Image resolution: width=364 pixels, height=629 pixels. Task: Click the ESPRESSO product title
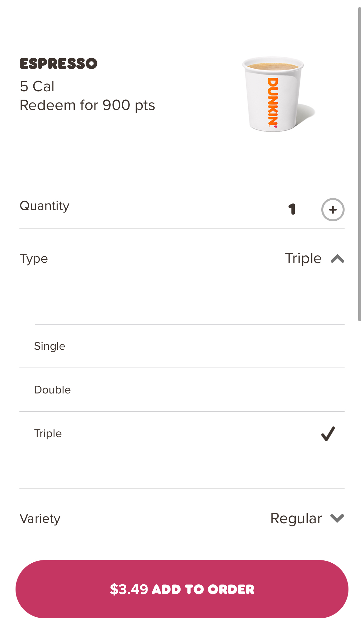pyautogui.click(x=59, y=64)
